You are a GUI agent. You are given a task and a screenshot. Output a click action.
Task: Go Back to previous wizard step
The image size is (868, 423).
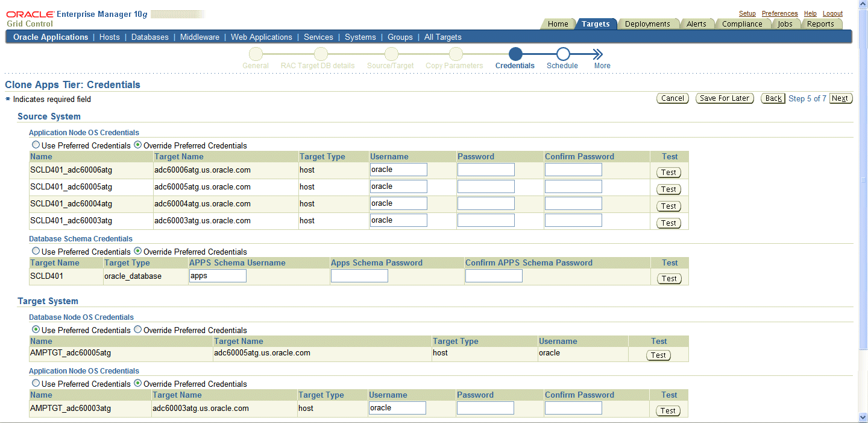773,98
